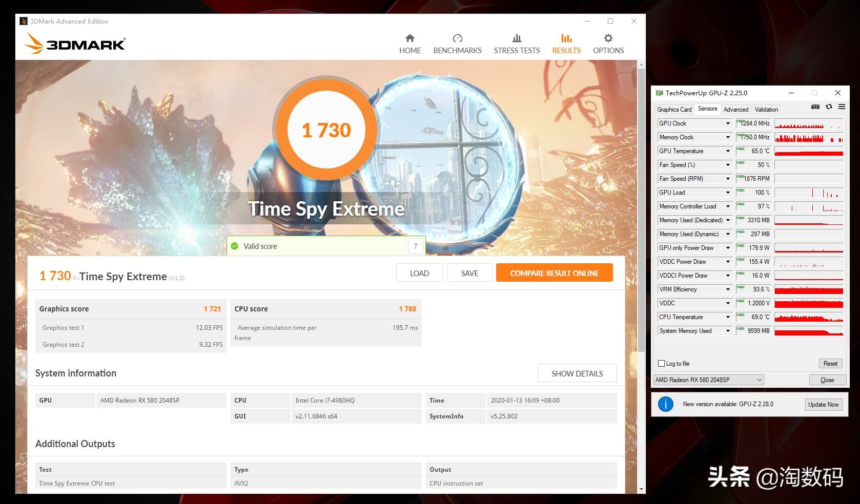This screenshot has height=504, width=860.
Task: Click the refresh icon in GPU-Z toolbar
Action: coord(829,107)
